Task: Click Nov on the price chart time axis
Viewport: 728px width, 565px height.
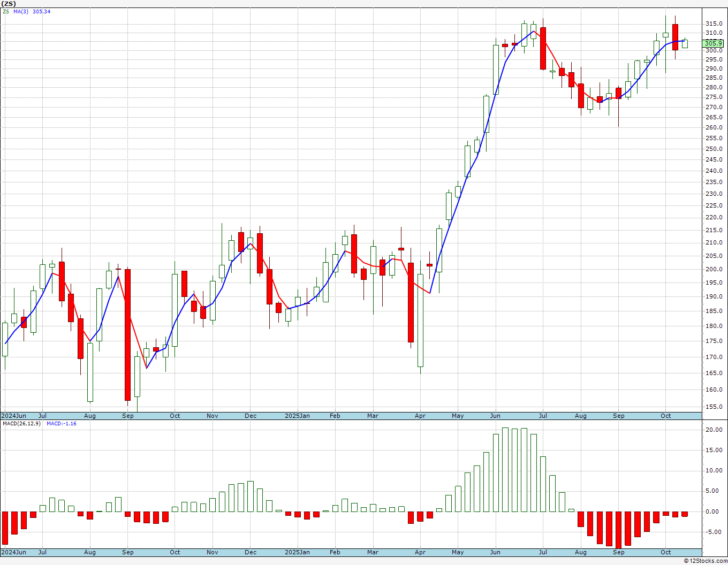Action: click(213, 416)
